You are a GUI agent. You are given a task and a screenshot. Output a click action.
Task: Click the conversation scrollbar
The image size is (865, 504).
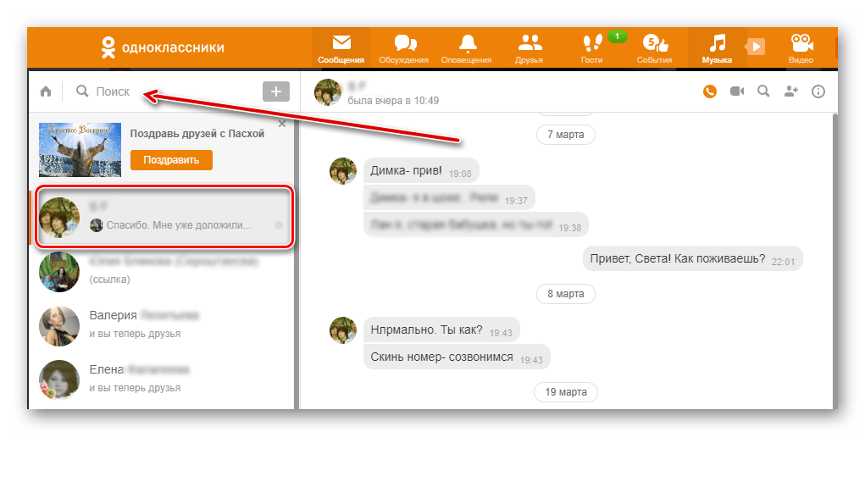[x=835, y=260]
